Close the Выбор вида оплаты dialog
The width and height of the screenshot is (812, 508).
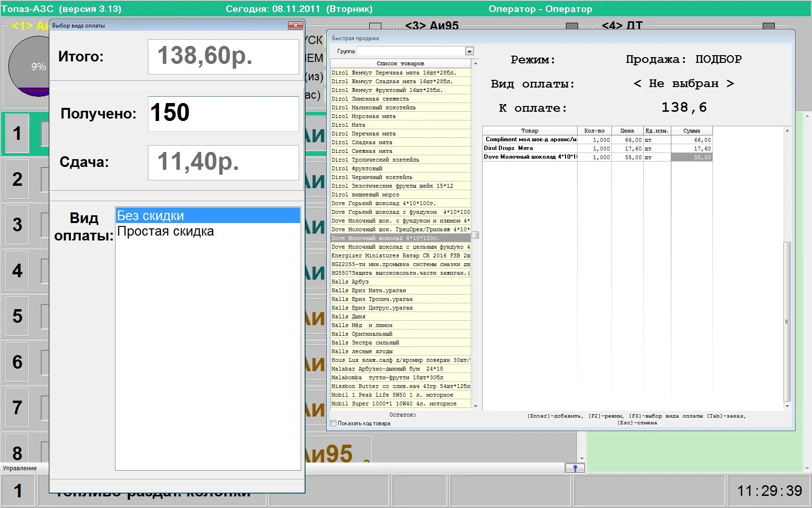[295, 25]
